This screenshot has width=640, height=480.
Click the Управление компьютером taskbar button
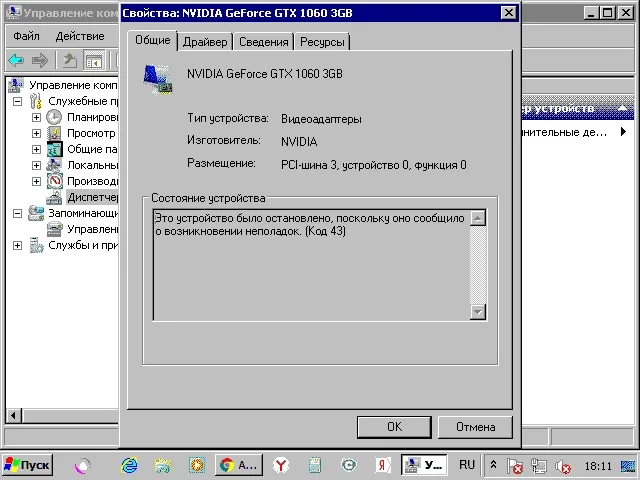(x=424, y=465)
